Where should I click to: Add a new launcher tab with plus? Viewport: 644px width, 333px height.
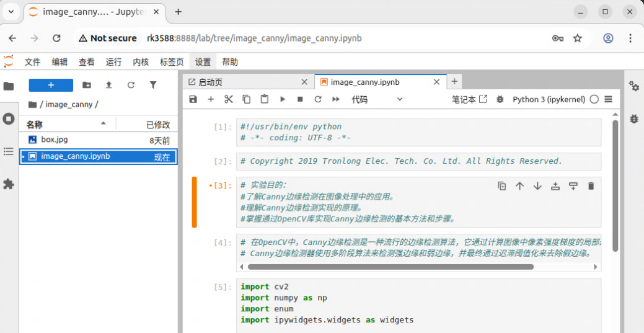click(x=454, y=82)
